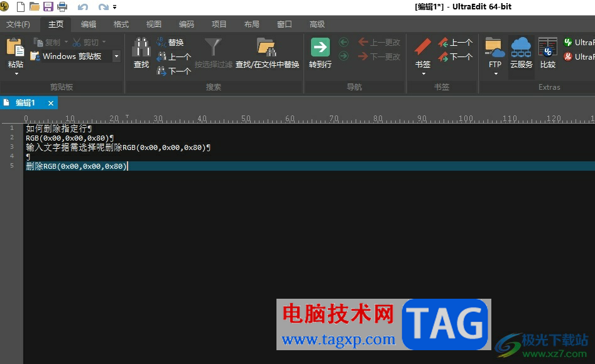The image size is (595, 364).
Task: Click line 3 starting with '输入文字据需选择呢'
Action: (x=116, y=147)
